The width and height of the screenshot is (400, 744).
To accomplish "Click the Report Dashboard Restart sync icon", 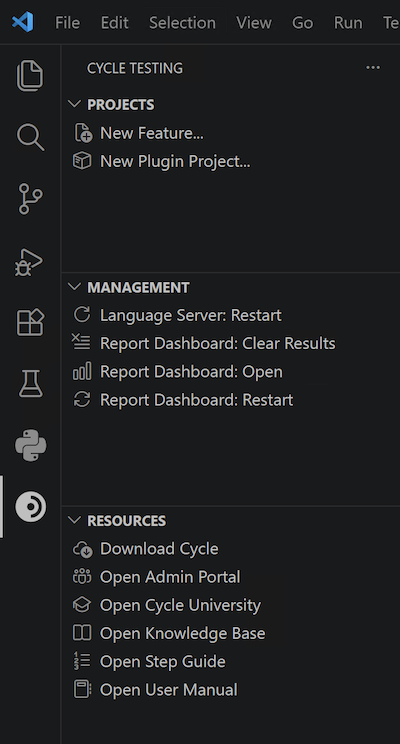I will click(x=82, y=400).
